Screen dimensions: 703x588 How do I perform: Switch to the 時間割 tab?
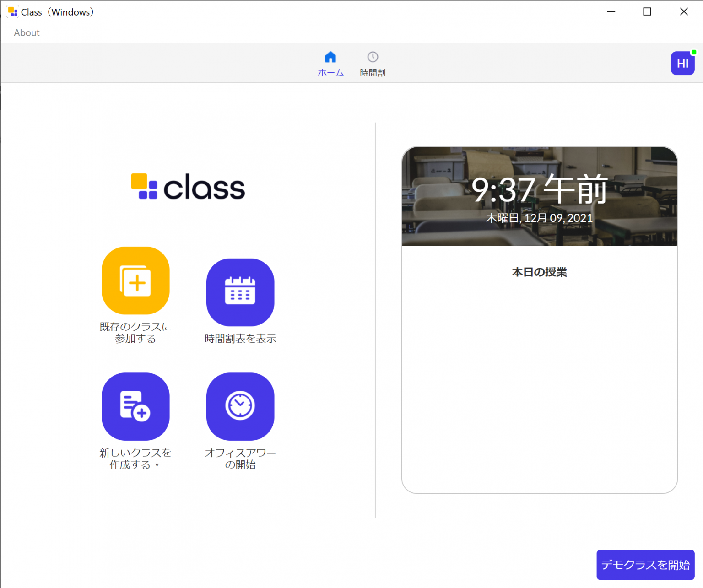coord(373,64)
